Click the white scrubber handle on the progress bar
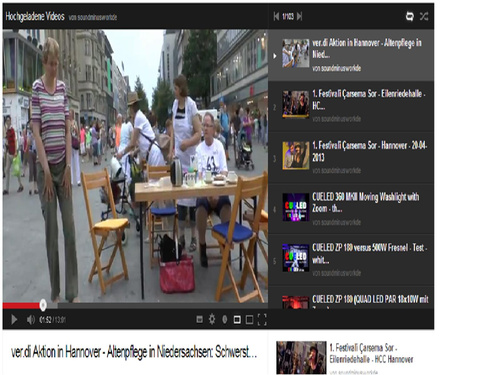This screenshot has width=500, height=375. pos(43,305)
